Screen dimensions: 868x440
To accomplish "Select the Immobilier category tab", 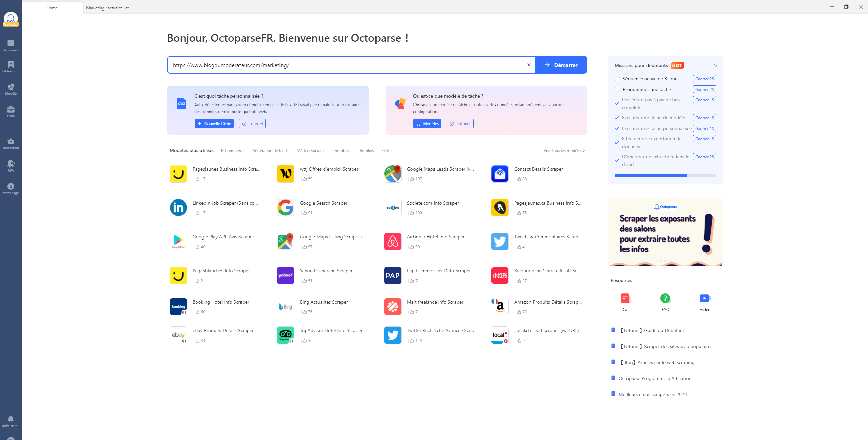I will (342, 151).
